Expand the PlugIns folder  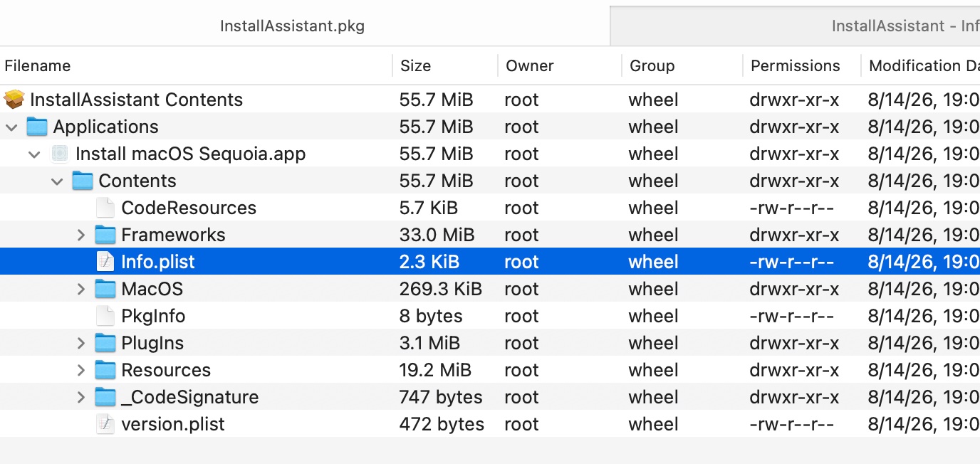(81, 343)
